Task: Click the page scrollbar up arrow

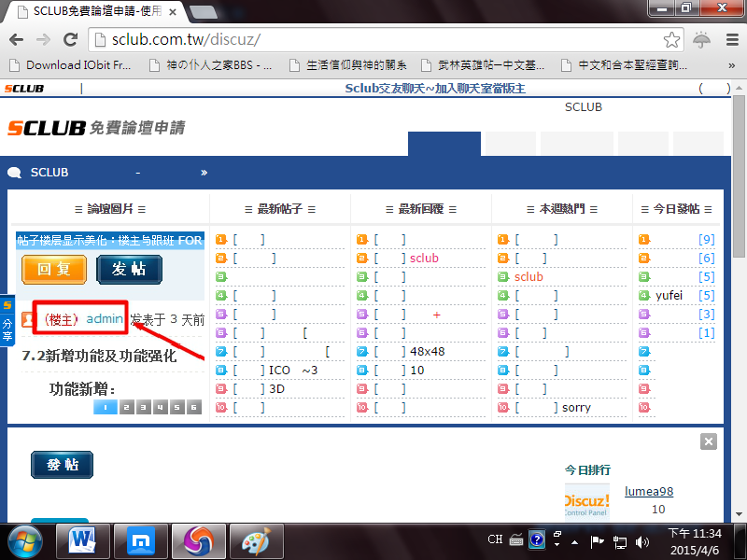Action: 739,88
